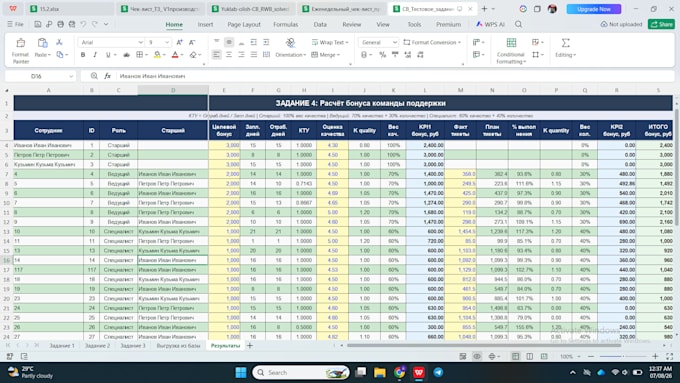Switch to the Insert ribbon tab
The width and height of the screenshot is (680, 383).
point(205,24)
